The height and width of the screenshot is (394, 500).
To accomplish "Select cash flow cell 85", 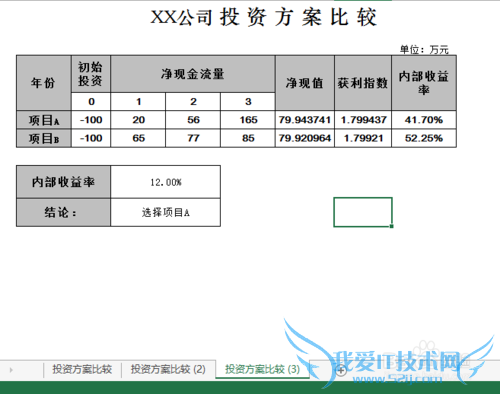I will [248, 138].
